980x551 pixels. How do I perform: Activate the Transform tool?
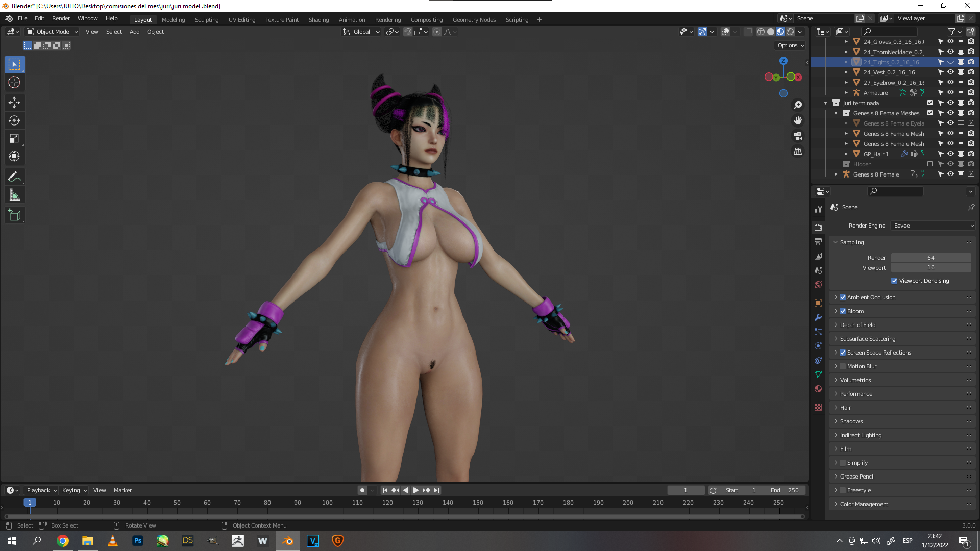tap(14, 156)
